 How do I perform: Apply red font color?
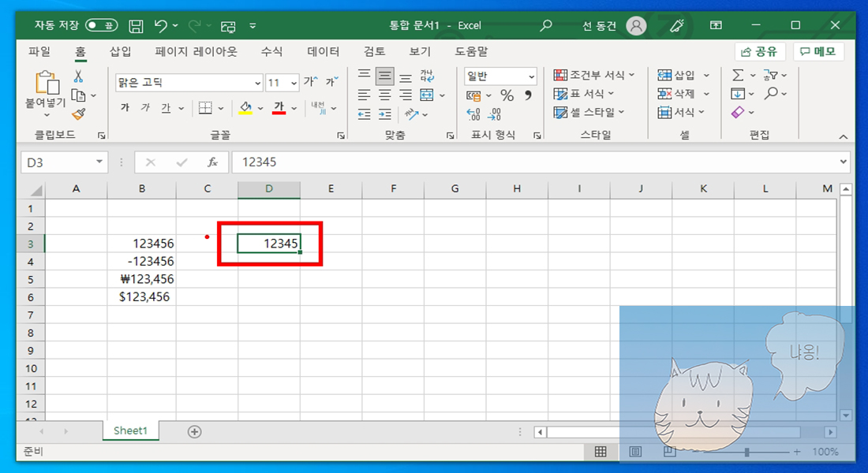279,108
